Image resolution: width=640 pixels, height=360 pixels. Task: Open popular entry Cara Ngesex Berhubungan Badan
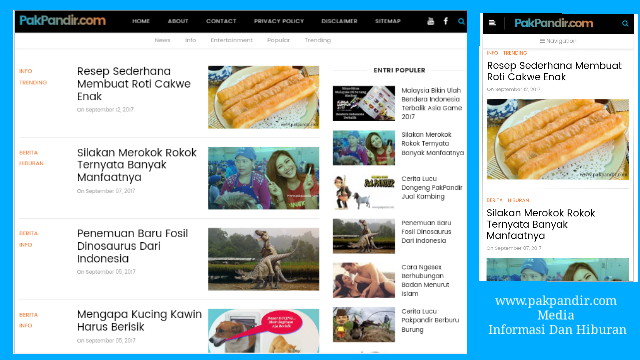(425, 280)
